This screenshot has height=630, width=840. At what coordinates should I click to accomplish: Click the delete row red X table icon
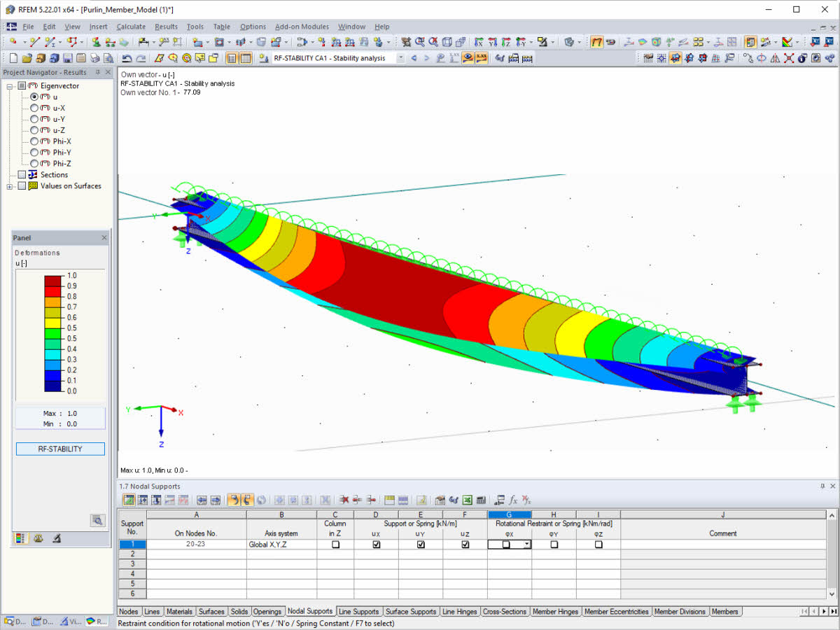coord(344,500)
